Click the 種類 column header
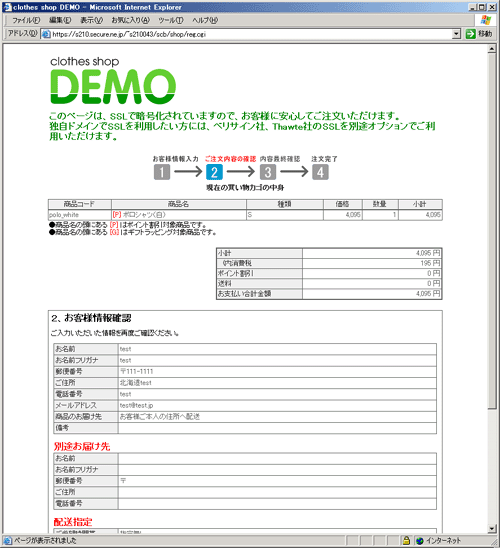 coord(285,204)
